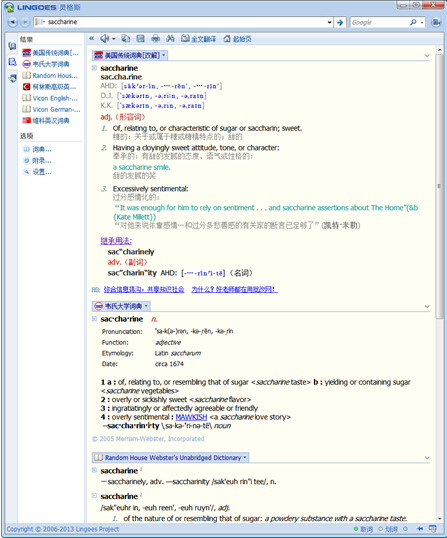Open 设置... settings option in side panel
This screenshot has width=447, height=538.
(37, 172)
